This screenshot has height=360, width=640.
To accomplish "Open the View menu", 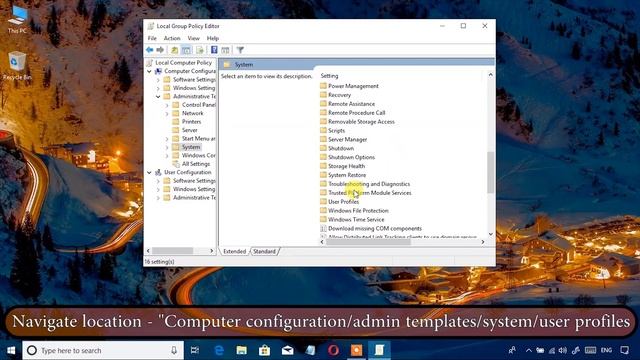I will 193,38.
